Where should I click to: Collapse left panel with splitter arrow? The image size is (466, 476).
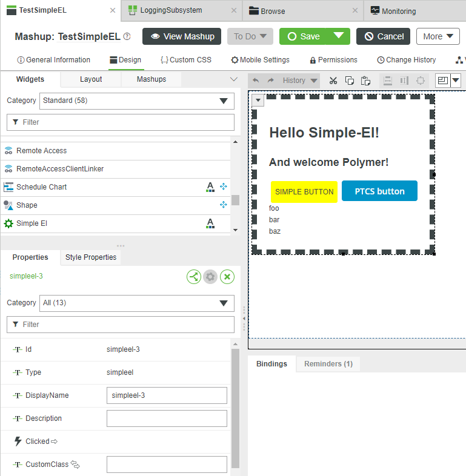point(244,319)
